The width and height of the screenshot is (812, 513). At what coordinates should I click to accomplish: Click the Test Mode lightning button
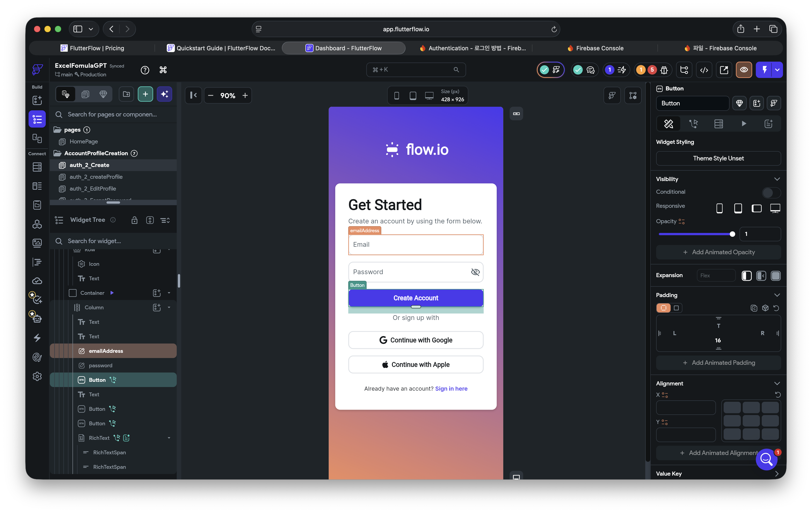764,70
